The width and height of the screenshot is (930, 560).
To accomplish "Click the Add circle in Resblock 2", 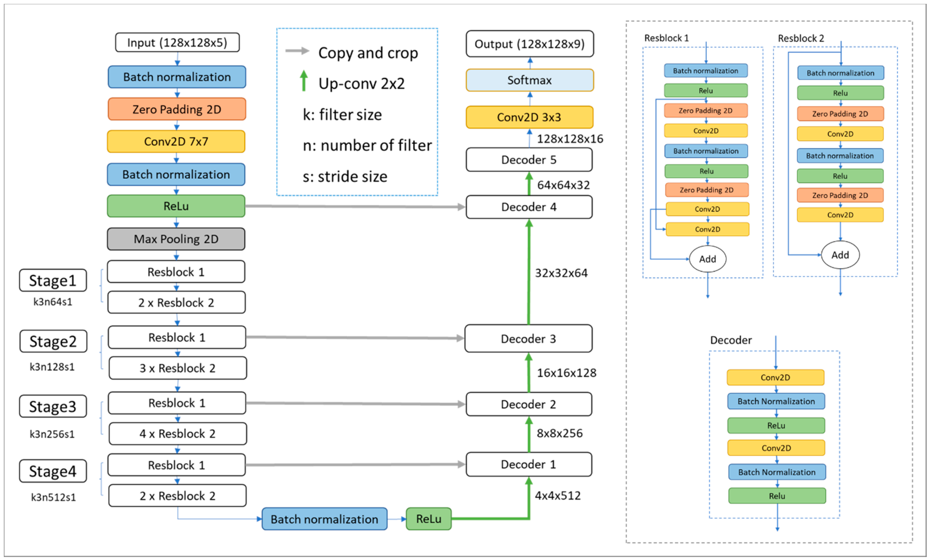I will click(840, 255).
